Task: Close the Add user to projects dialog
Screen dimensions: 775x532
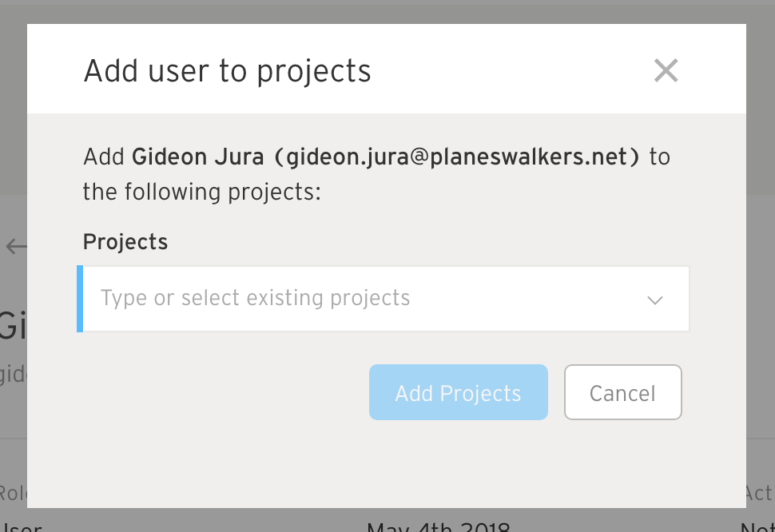Action: tap(666, 70)
